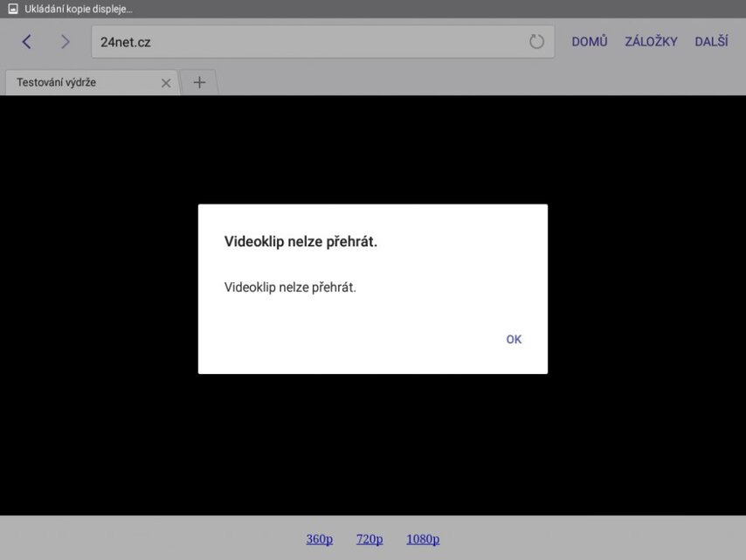Screen dimensions: 746x560
Task: Select the 1080p video quality link
Action: click(x=423, y=539)
